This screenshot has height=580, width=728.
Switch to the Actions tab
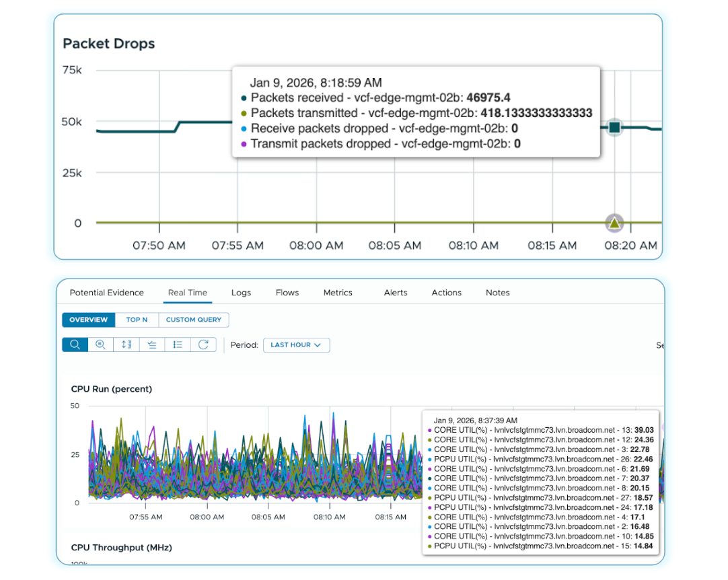(x=447, y=293)
